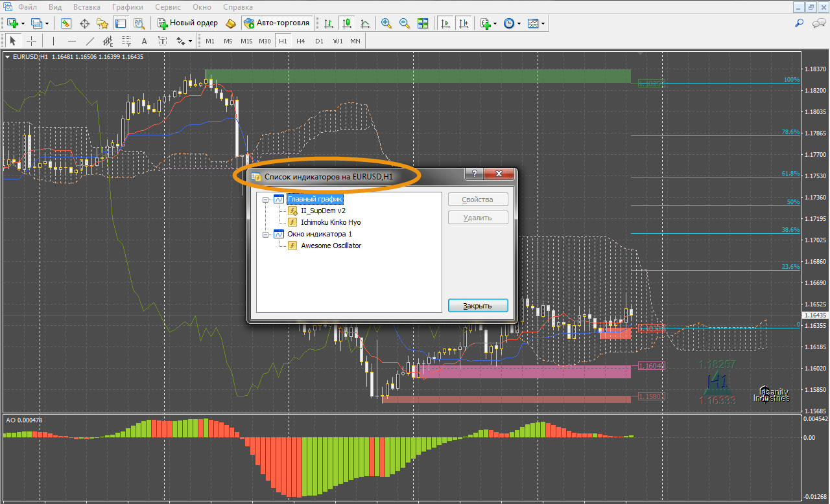This screenshot has height=504, width=830.
Task: Open the Tile Windows layout icon
Action: 423,23
